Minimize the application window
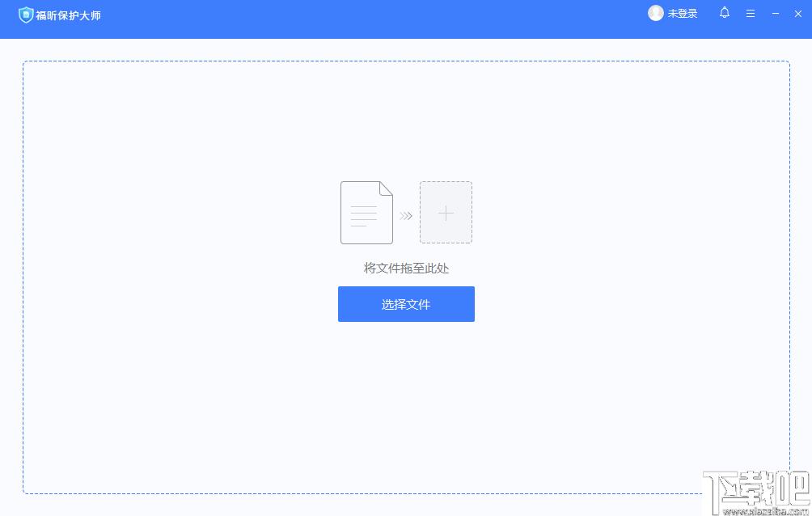 (776, 14)
